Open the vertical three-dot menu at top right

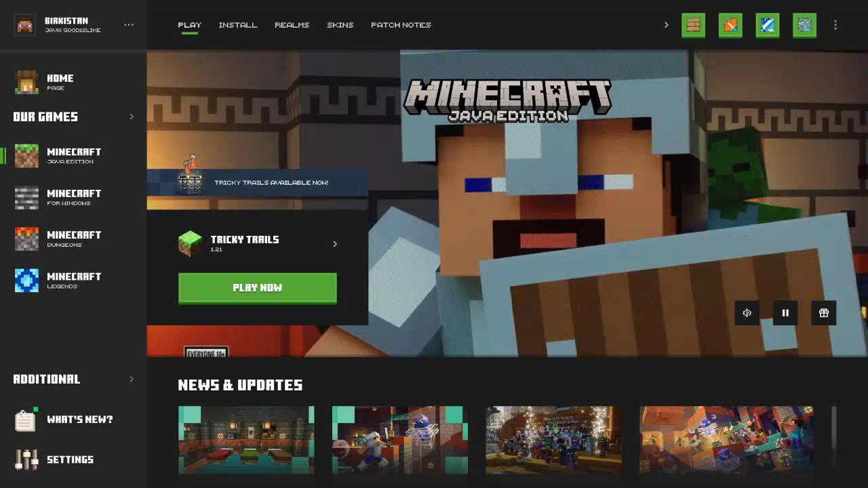coord(835,25)
